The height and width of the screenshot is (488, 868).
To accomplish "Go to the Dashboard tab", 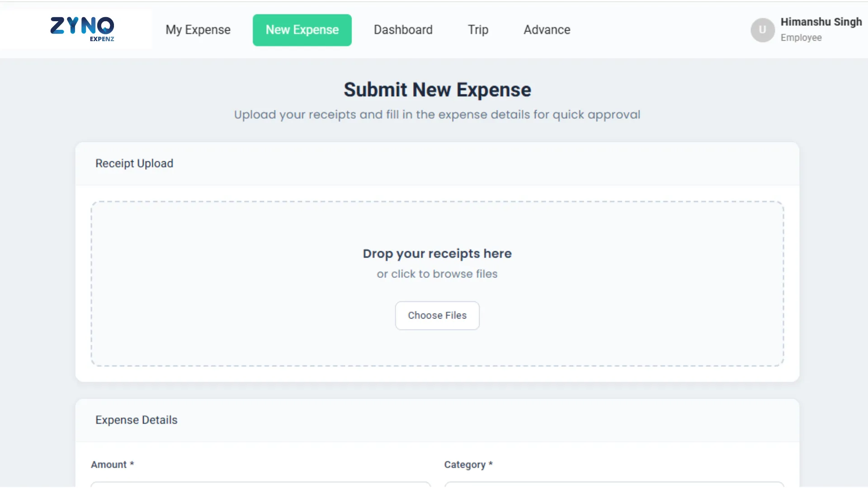I will point(403,30).
